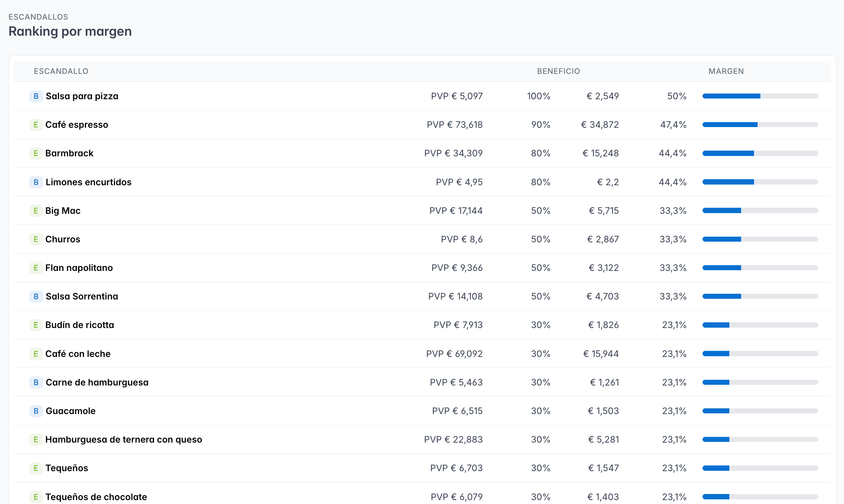Click the E badge beside Churros
The width and height of the screenshot is (844, 504).
coord(36,239)
